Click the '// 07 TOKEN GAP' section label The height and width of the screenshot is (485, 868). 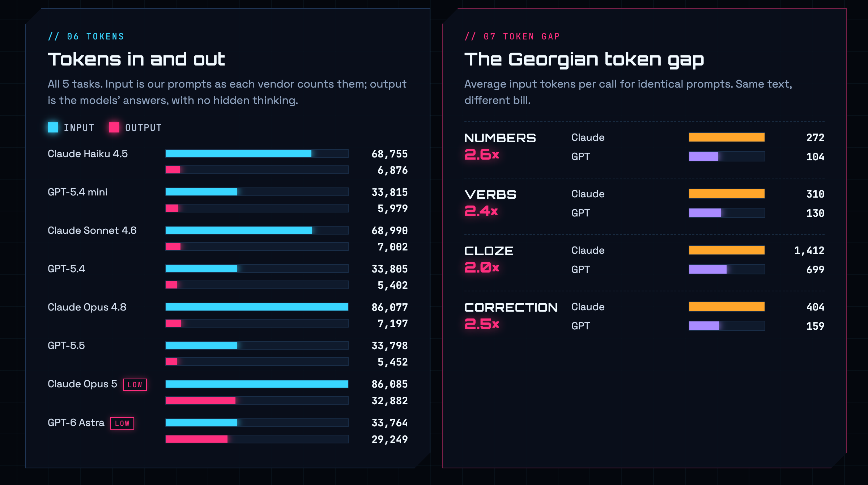[512, 37]
